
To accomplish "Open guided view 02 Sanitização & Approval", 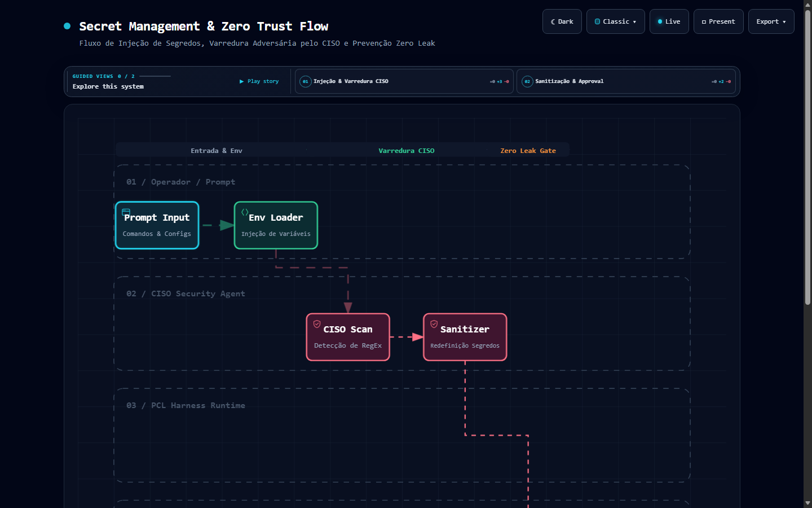I will 626,81.
